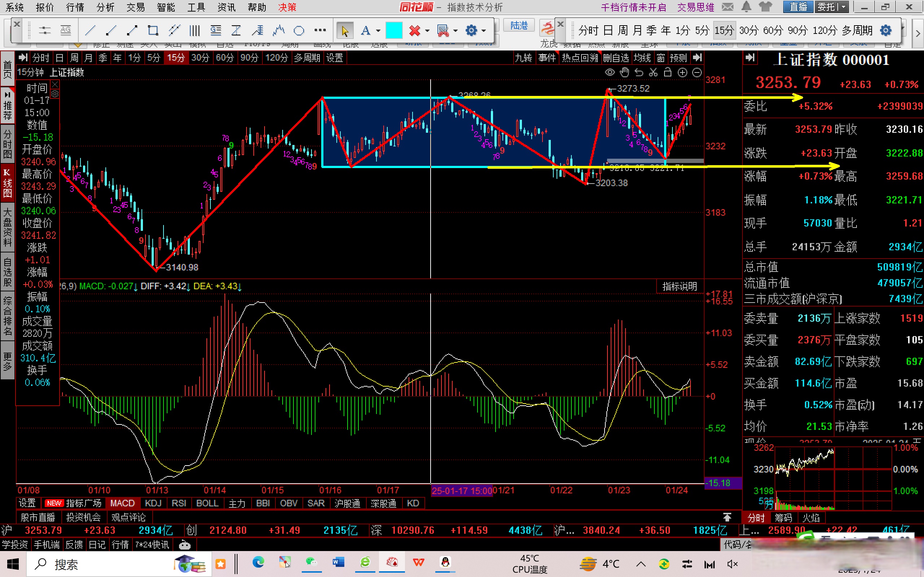Select the rectangle drawing tool
Screen dimensions: 924x577
tap(153, 30)
